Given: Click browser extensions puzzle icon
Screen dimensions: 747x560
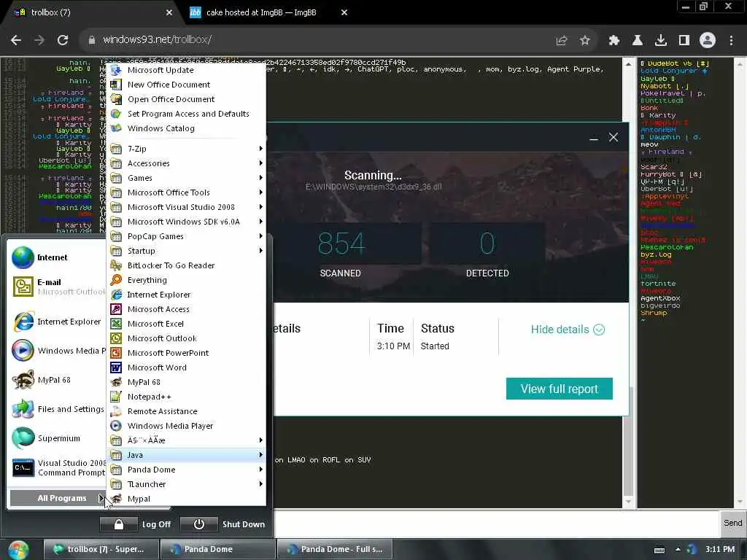Looking at the screenshot, I should [x=614, y=40].
